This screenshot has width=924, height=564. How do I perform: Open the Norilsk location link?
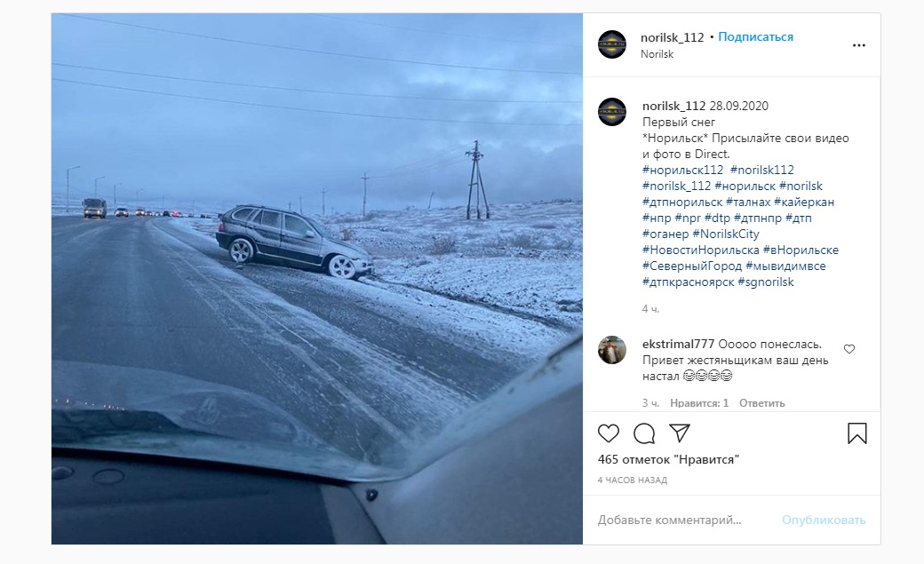(x=657, y=53)
